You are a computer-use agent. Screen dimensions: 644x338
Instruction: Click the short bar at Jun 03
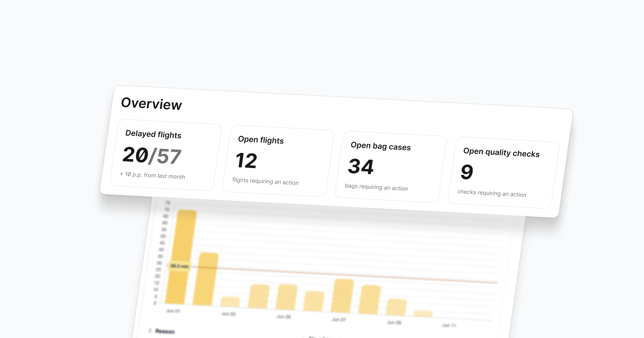coord(230,302)
